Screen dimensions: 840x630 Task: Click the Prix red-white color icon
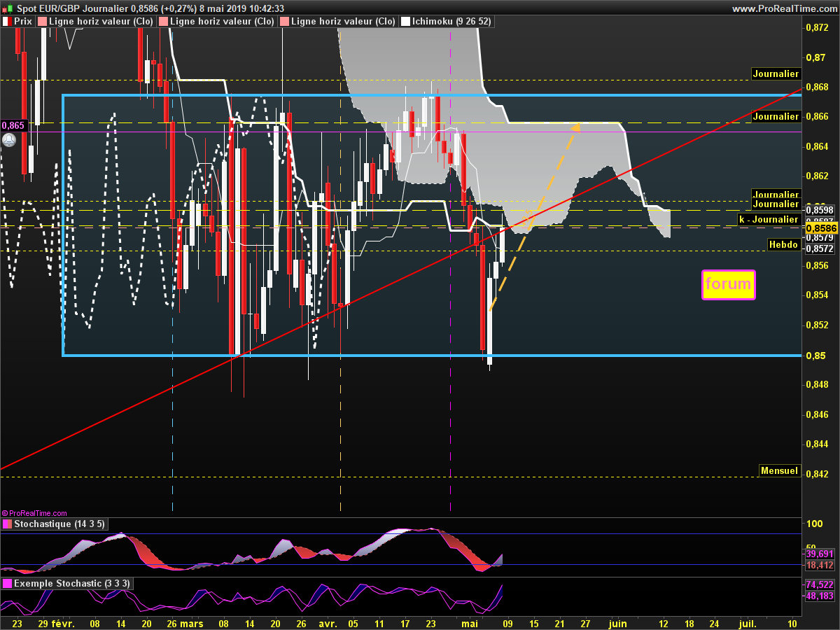pyautogui.click(x=7, y=22)
